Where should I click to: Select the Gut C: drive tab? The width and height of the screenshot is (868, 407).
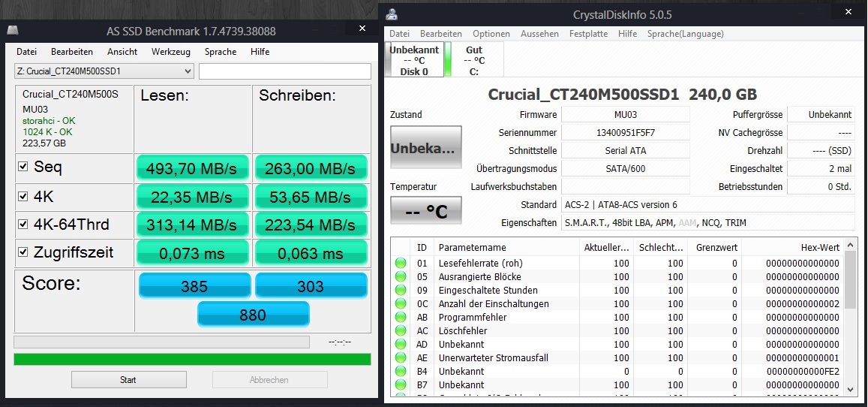point(474,60)
